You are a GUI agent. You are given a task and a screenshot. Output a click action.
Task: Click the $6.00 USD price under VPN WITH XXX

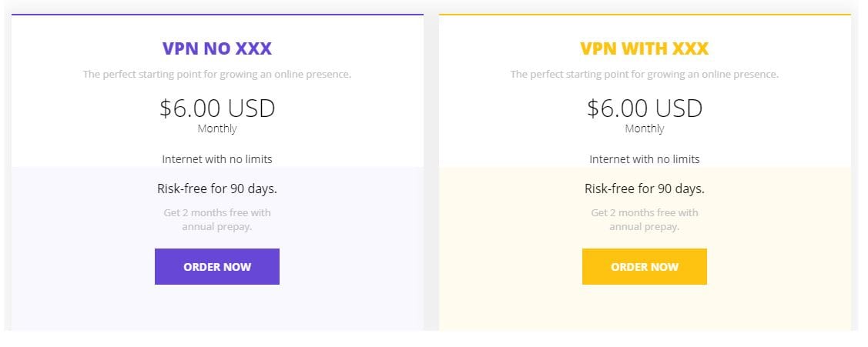point(645,108)
